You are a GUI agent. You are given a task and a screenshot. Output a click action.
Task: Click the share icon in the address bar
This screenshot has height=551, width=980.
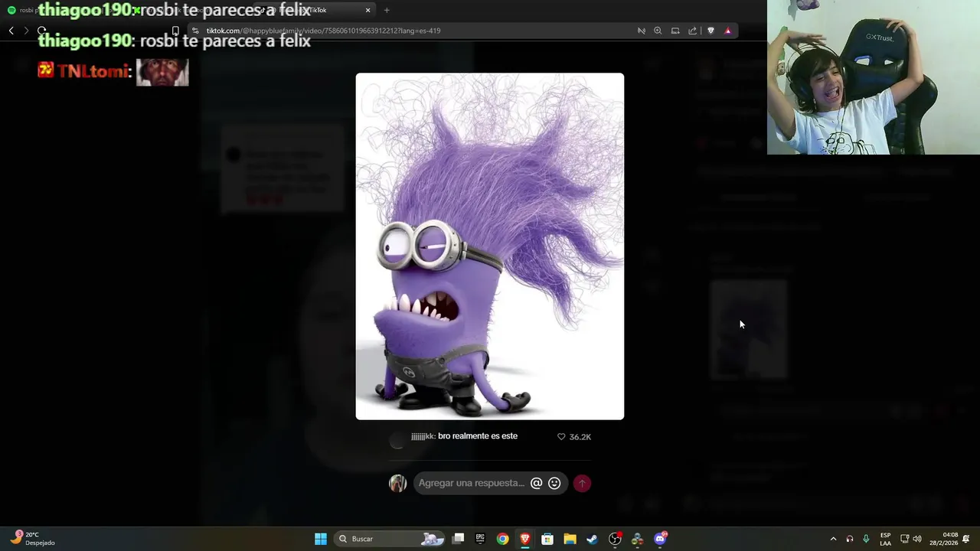pos(692,31)
